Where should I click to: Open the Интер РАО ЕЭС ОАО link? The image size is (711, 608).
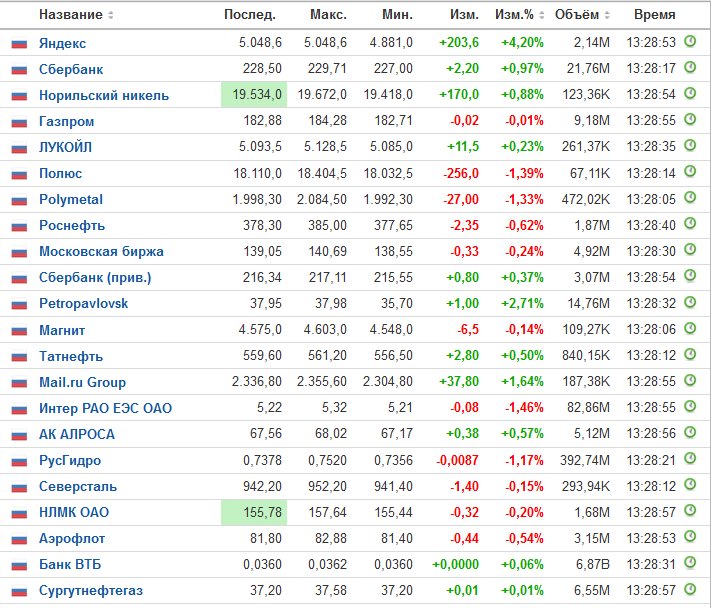click(105, 409)
